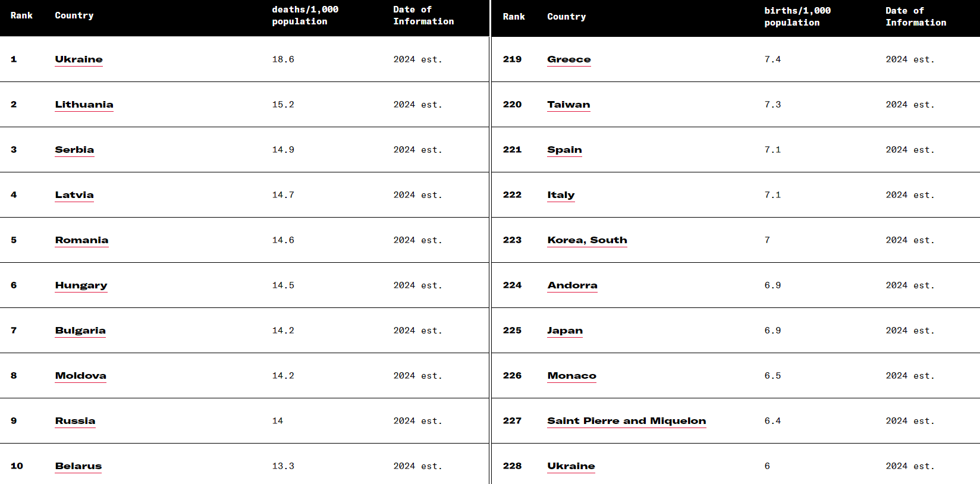Open the Belarus country link

pyautogui.click(x=78, y=466)
